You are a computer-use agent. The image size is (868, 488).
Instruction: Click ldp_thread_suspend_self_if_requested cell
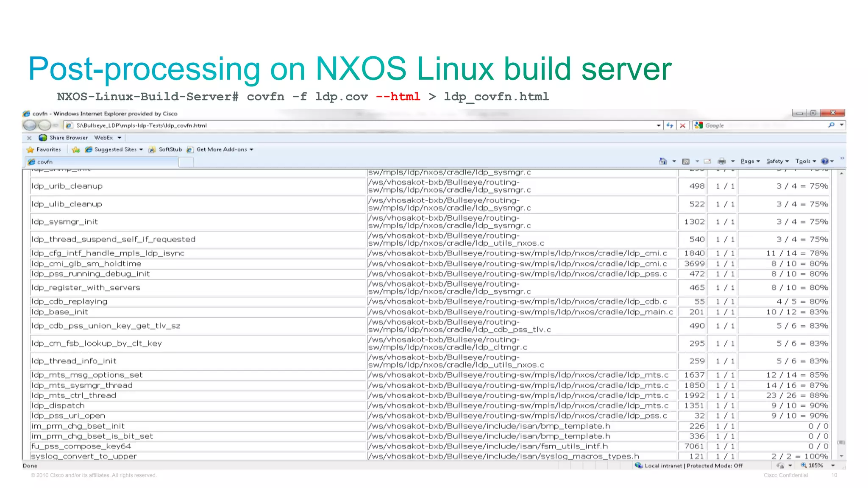pyautogui.click(x=198, y=239)
